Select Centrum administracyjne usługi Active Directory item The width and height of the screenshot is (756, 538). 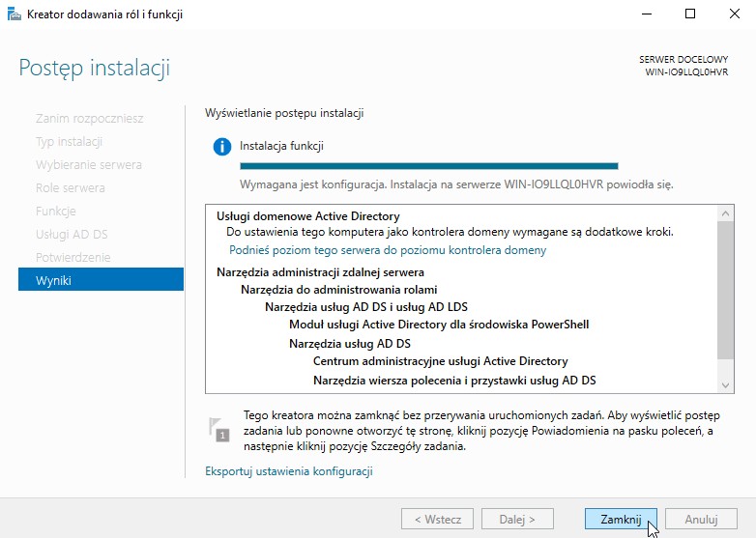[x=440, y=361]
